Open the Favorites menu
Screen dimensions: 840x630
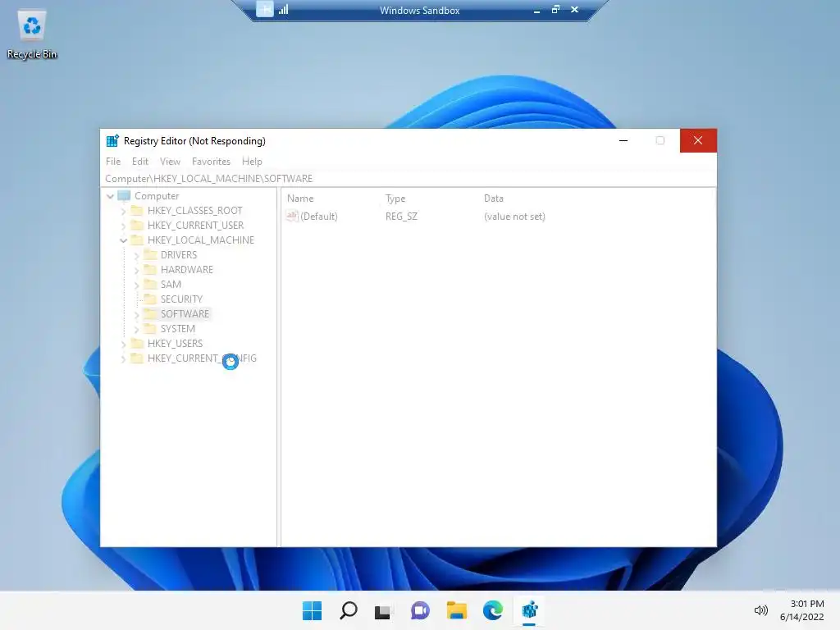(x=211, y=162)
